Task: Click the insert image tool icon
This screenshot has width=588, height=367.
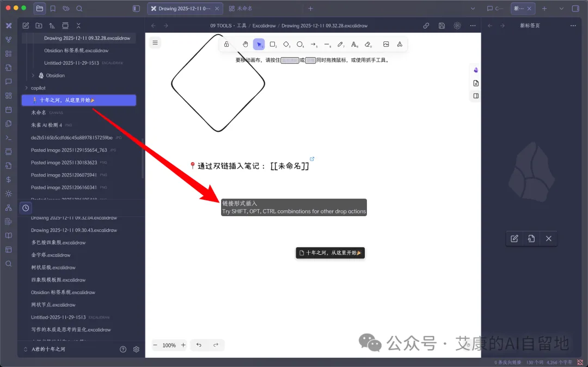Action: pyautogui.click(x=386, y=44)
